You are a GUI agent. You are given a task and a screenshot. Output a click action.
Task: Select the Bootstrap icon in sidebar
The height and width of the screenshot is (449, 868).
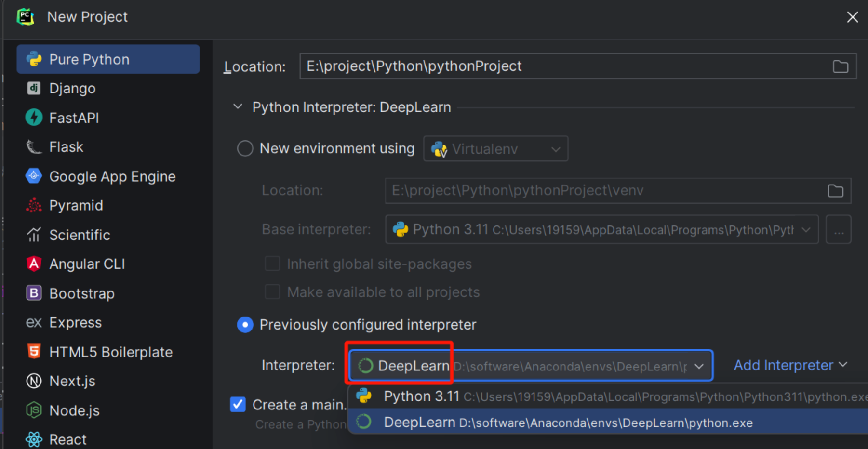pyautogui.click(x=34, y=293)
